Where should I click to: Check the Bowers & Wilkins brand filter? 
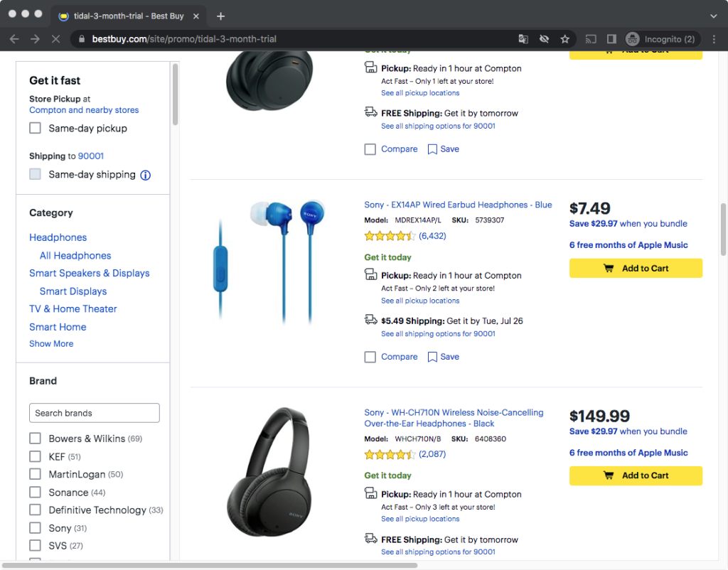coord(35,439)
